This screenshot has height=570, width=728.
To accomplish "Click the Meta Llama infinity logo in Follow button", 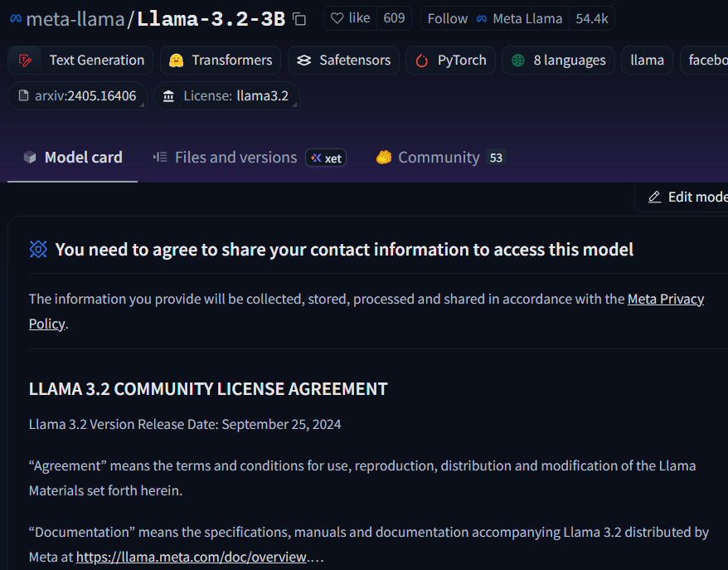I will tap(482, 18).
